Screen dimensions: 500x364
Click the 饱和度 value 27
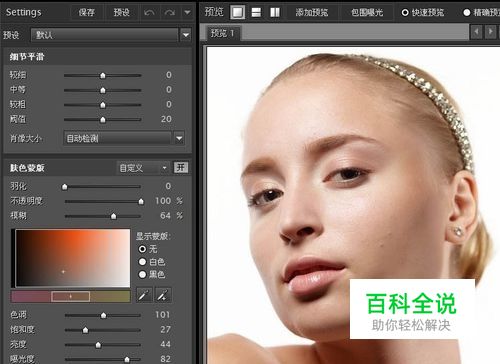pos(165,329)
